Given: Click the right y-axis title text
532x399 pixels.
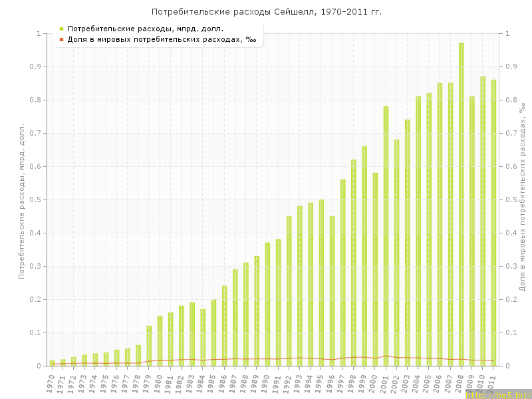Looking at the screenshot, I should click(x=523, y=199).
